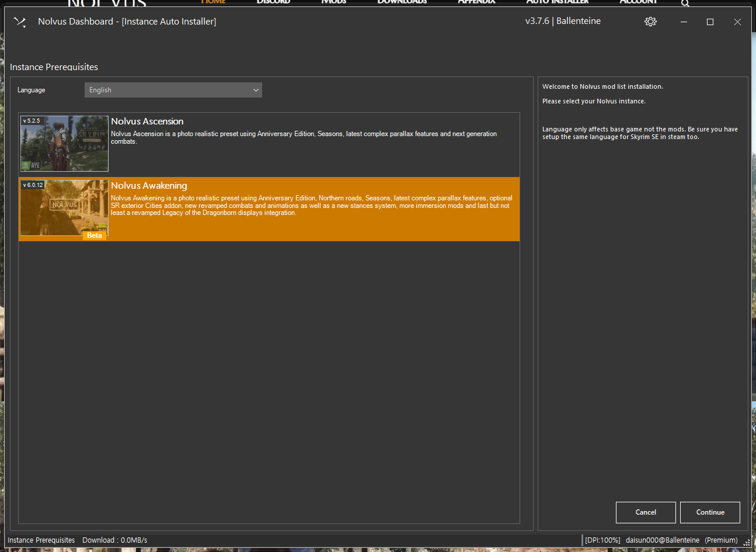Click the v 6.0.12 version label
The height and width of the screenshot is (552, 756).
(33, 185)
